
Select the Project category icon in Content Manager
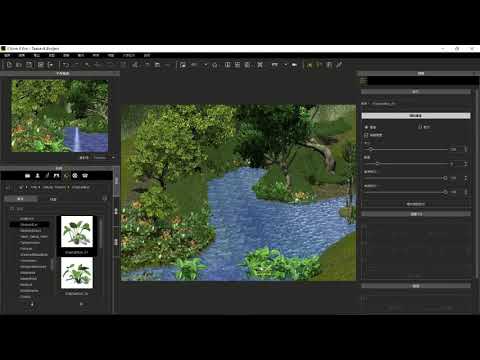28,176
